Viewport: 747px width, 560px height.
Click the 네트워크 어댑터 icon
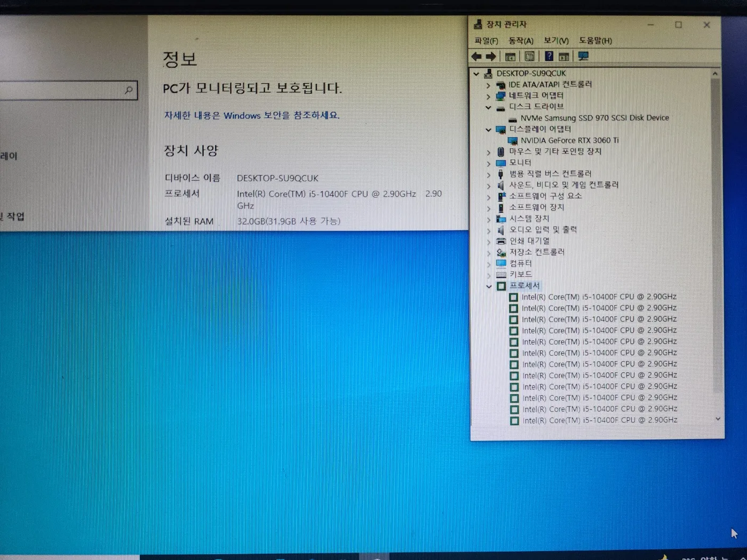tap(500, 96)
